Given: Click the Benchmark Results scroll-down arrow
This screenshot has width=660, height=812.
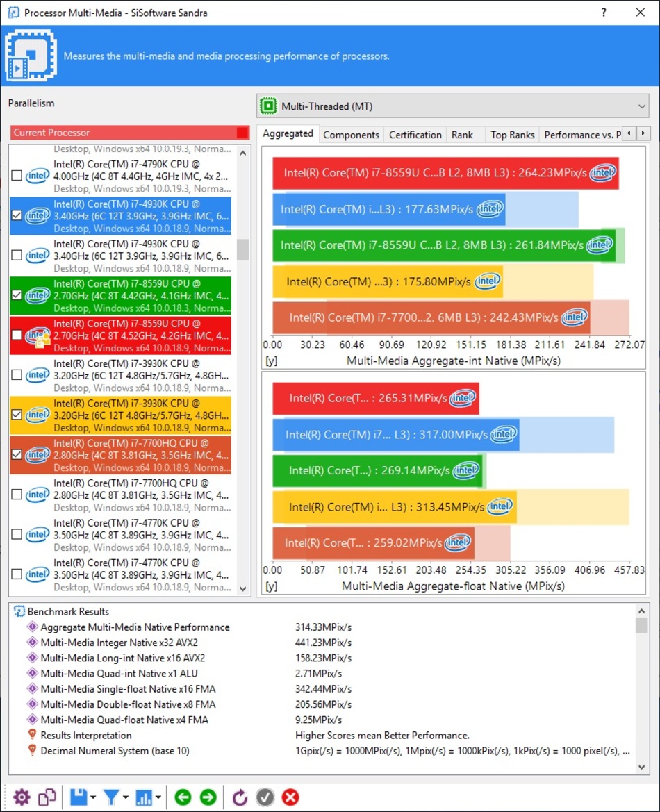Looking at the screenshot, I should tap(642, 767).
